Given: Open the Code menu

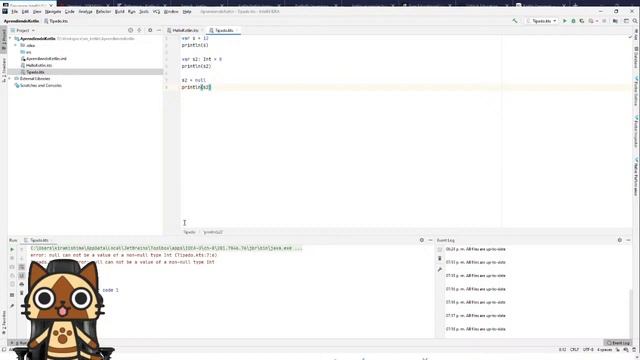Looking at the screenshot, I should [x=70, y=12].
